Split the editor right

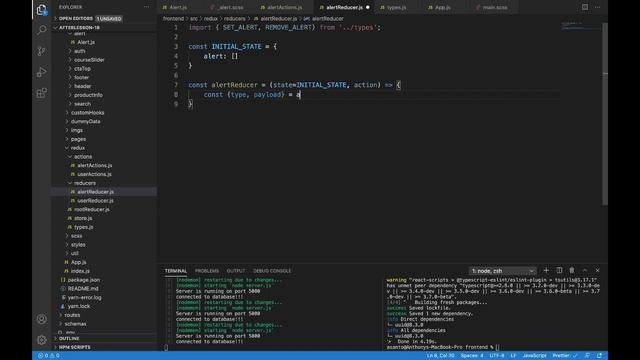click(585, 7)
